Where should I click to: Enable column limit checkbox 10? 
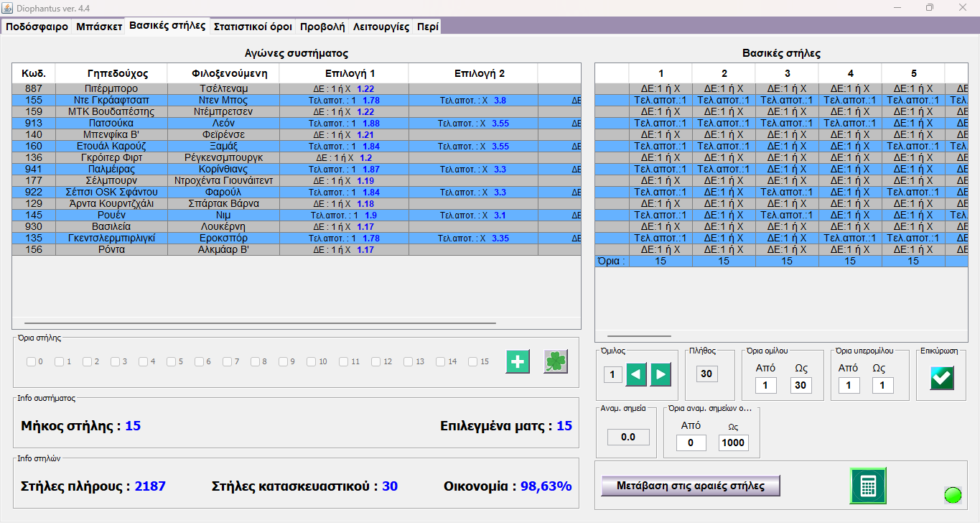311,361
